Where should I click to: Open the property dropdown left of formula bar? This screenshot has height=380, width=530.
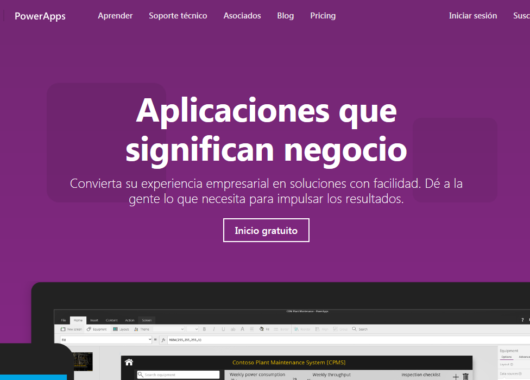[x=106, y=339]
